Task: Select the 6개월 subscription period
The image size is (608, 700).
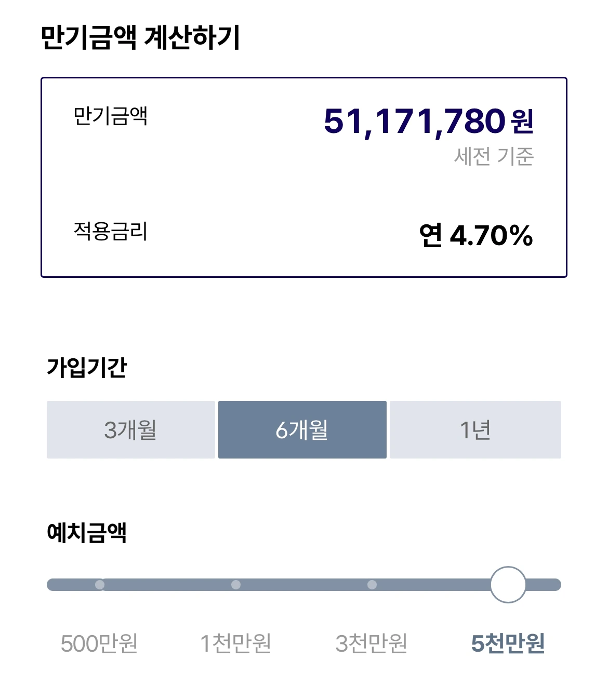Action: coord(303,429)
